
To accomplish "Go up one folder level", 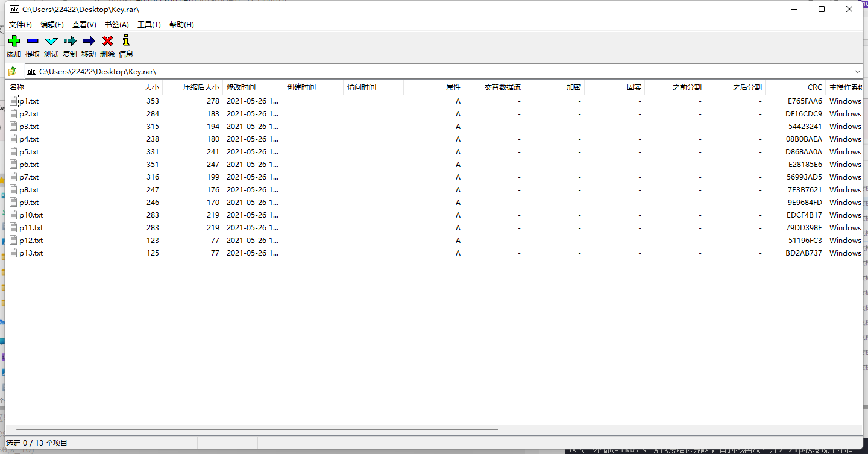I will 13,71.
